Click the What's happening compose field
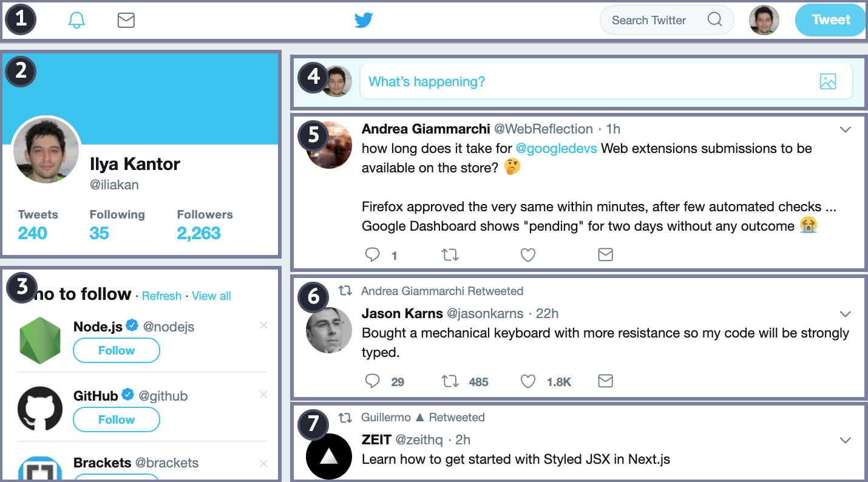The height and width of the screenshot is (482, 868). click(583, 81)
